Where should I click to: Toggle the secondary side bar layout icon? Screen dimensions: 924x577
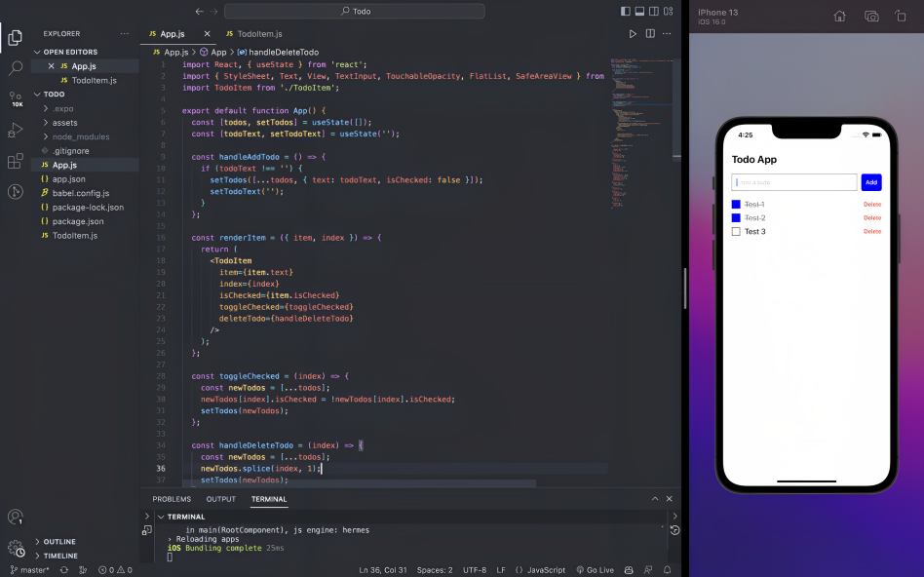click(654, 11)
